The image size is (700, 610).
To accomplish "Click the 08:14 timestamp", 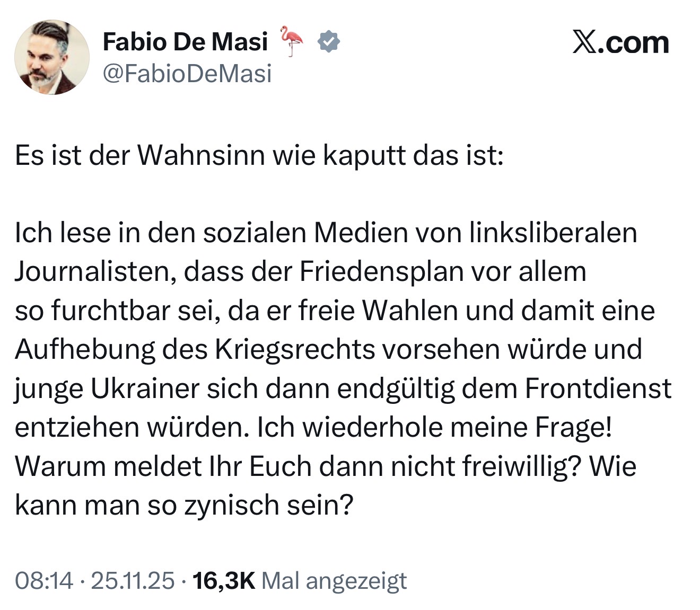I will pyautogui.click(x=44, y=581).
